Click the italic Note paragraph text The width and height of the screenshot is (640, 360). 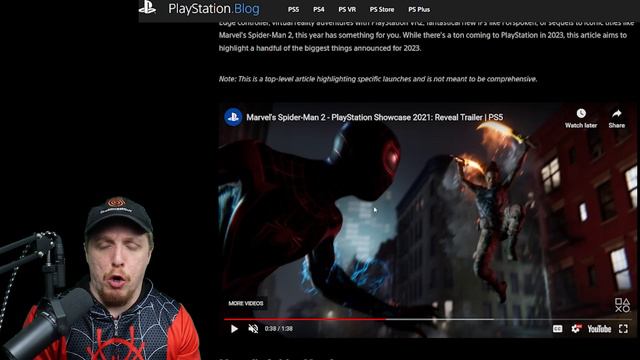tap(378, 79)
